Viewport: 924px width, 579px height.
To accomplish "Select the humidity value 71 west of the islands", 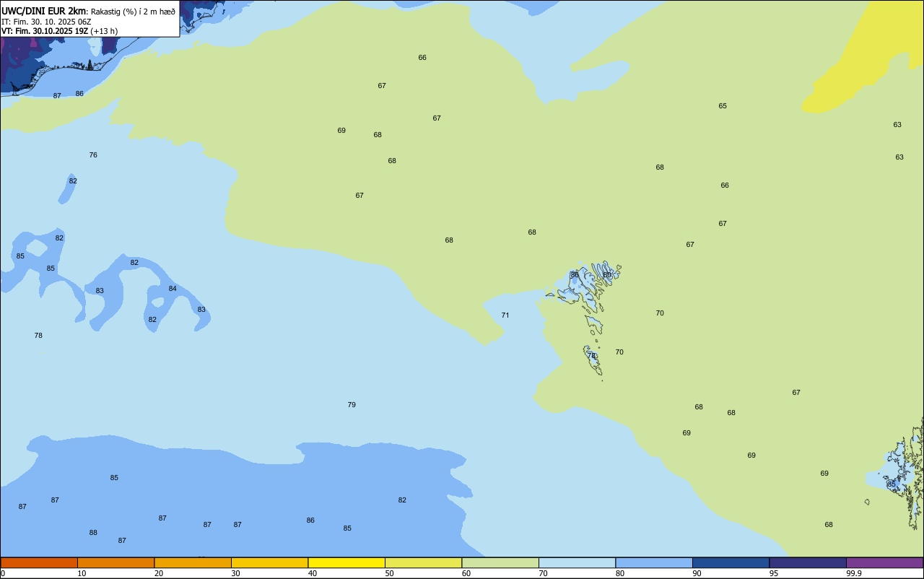I will tap(505, 315).
